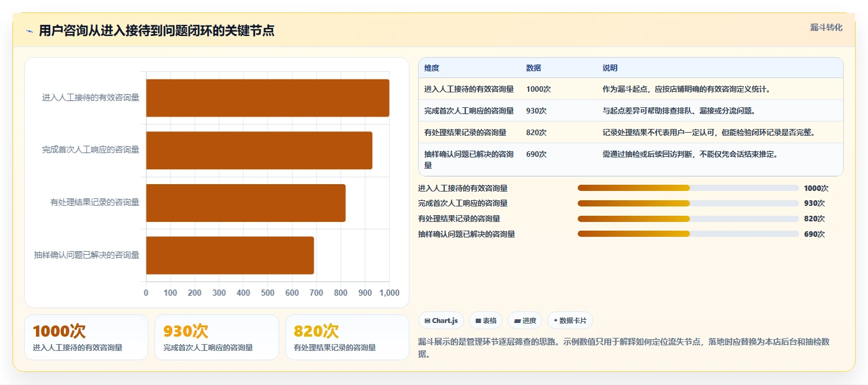Click the 820次 value beside the progress bar
This screenshot has height=385, width=868.
814,219
